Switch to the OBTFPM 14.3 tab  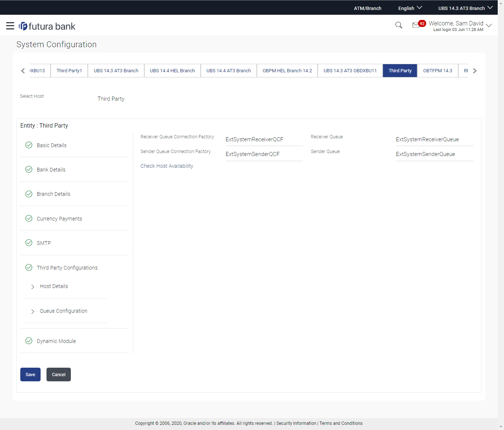pos(438,70)
